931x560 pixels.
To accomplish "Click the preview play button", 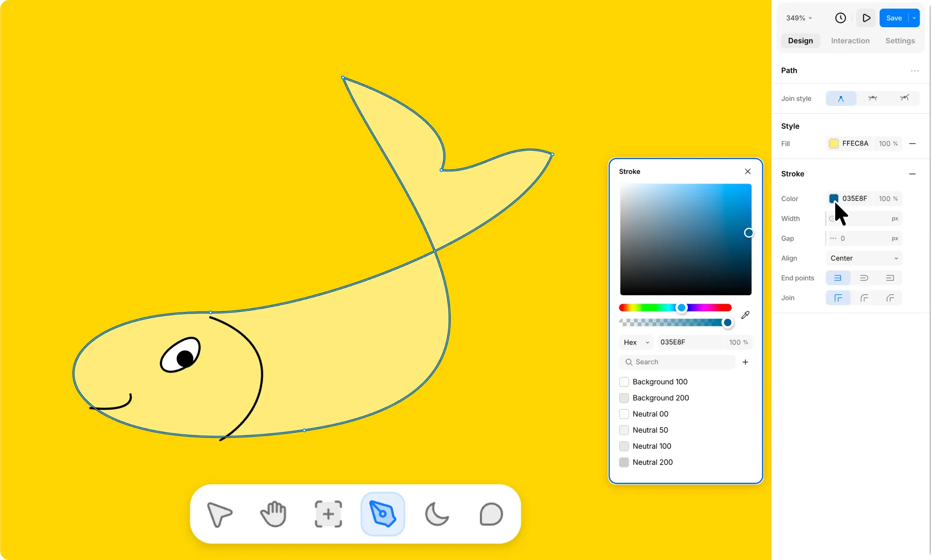I will (866, 18).
